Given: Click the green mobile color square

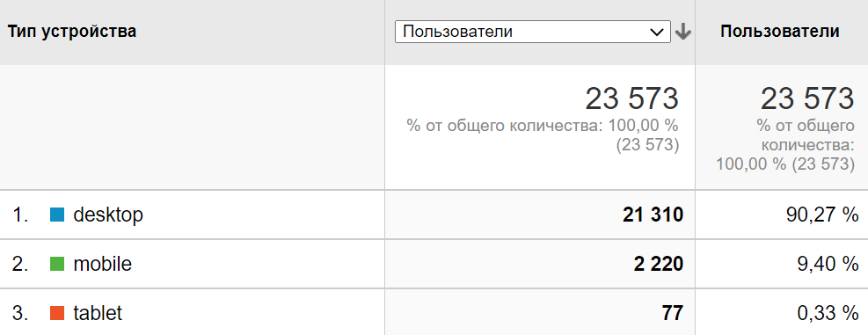Looking at the screenshot, I should [x=57, y=264].
